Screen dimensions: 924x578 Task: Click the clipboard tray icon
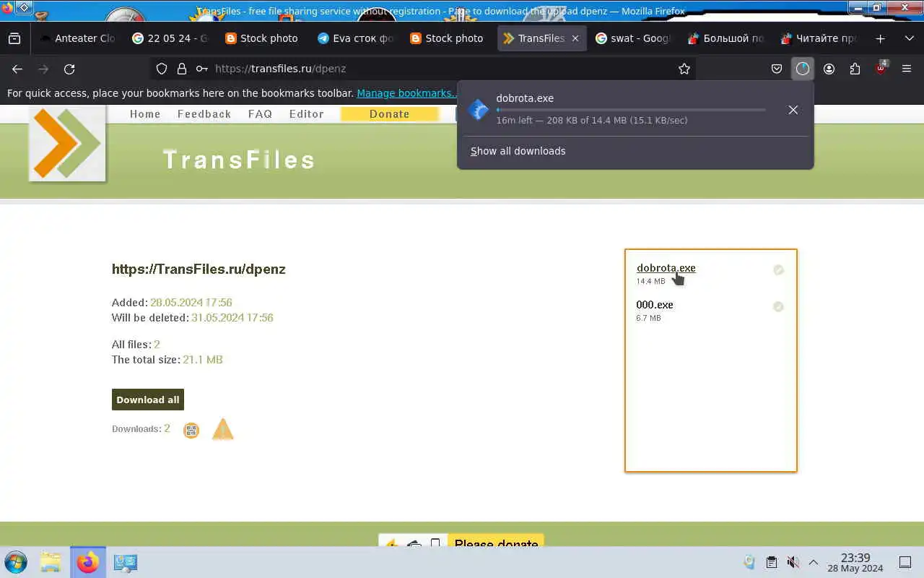(x=772, y=562)
